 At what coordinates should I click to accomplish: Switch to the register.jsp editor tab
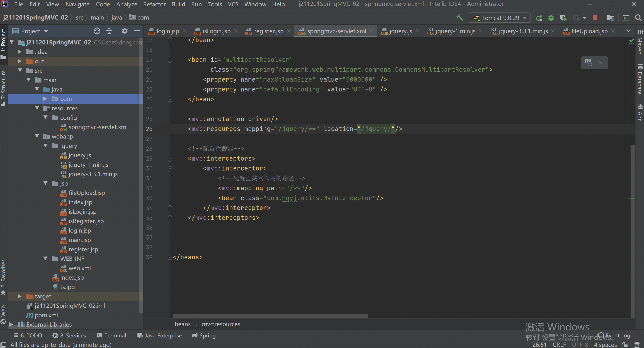click(x=268, y=31)
